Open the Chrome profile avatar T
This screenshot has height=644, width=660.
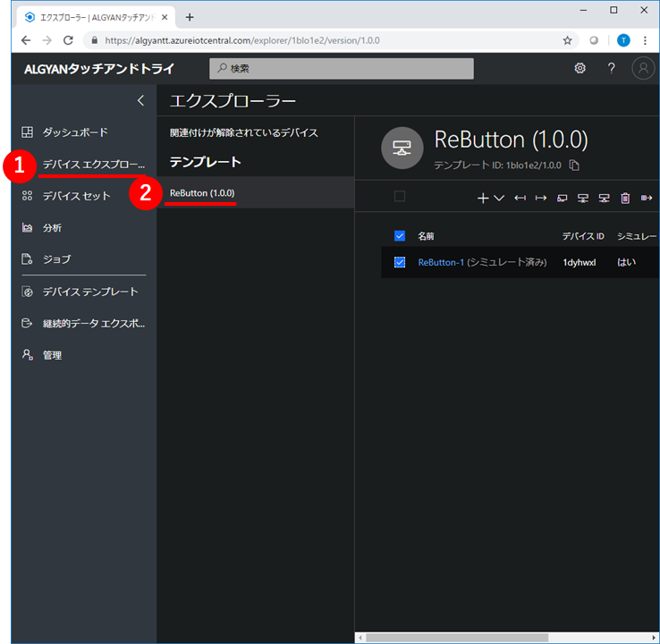[x=623, y=40]
